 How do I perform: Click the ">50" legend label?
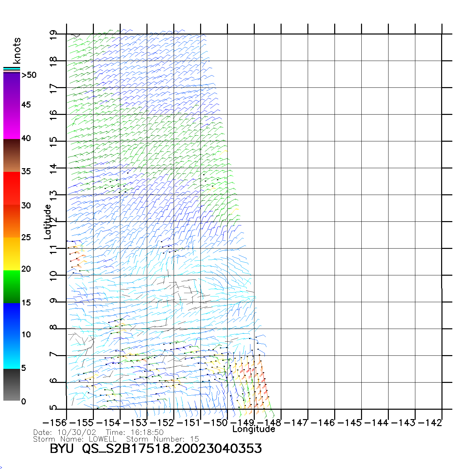(x=29, y=75)
